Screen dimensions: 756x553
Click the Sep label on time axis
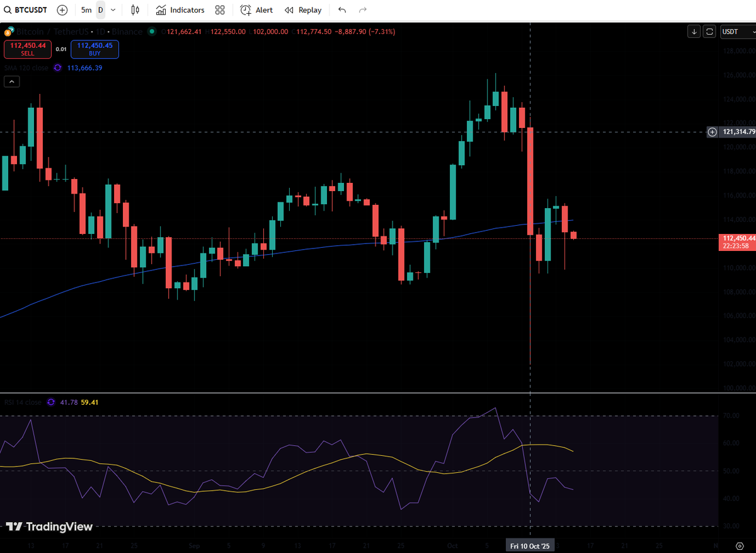193,545
